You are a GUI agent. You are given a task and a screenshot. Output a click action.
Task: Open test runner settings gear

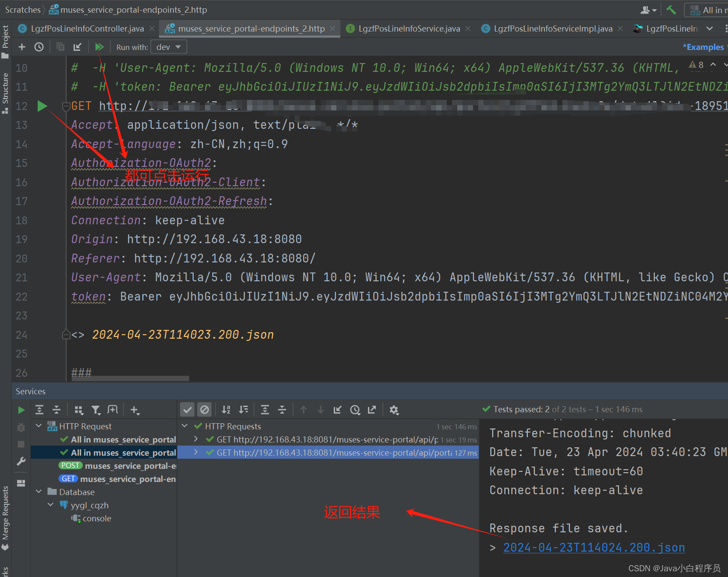(394, 410)
